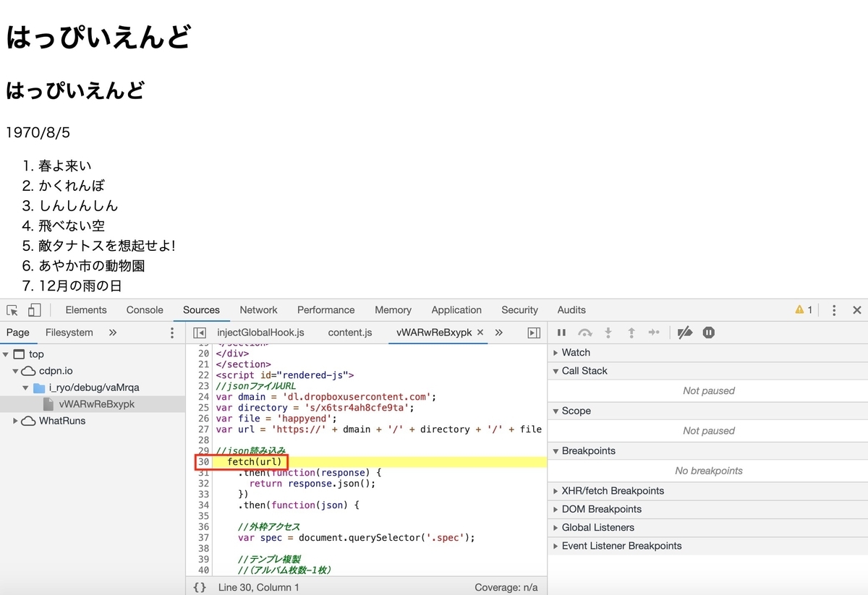Step into next function call
Screen dimensions: 868x595
[608, 333]
